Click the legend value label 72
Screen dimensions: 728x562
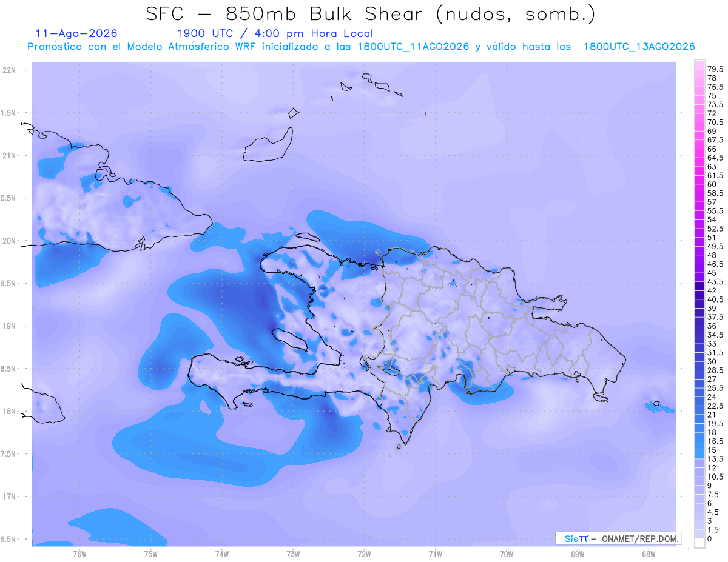(712, 113)
